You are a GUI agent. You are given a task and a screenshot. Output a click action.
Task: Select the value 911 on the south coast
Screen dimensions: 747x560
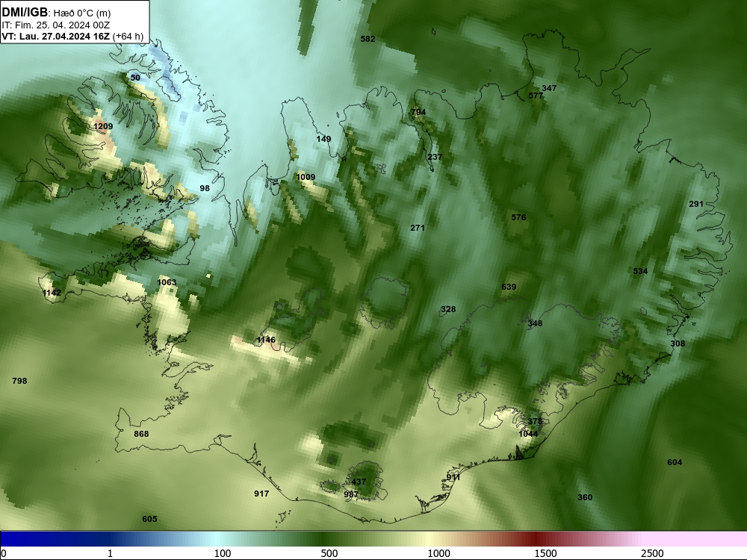(453, 478)
